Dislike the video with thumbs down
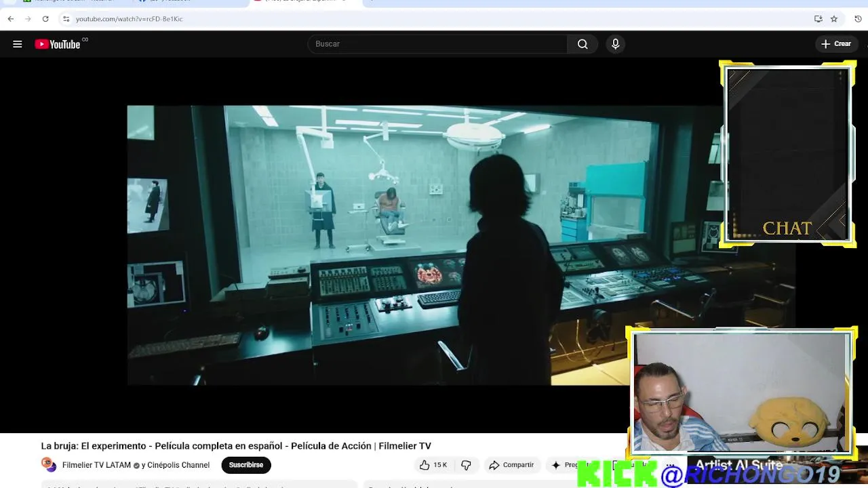 [466, 465]
